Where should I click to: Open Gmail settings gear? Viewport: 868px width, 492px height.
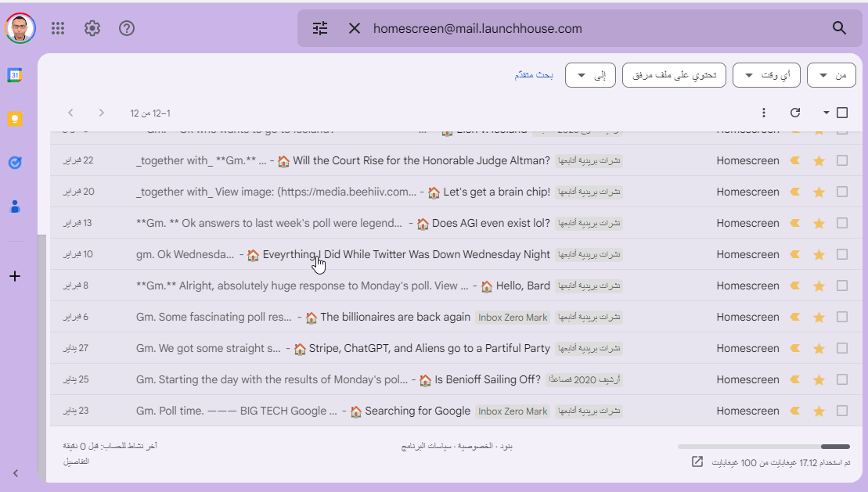click(x=92, y=28)
